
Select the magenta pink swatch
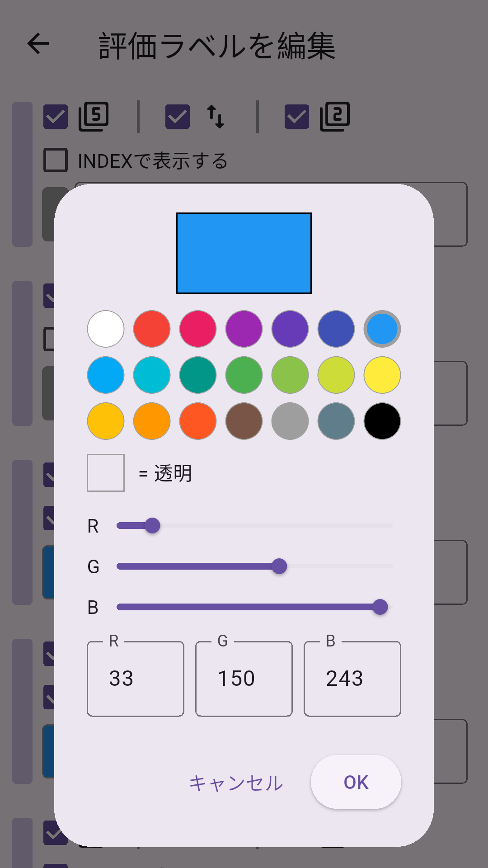197,329
